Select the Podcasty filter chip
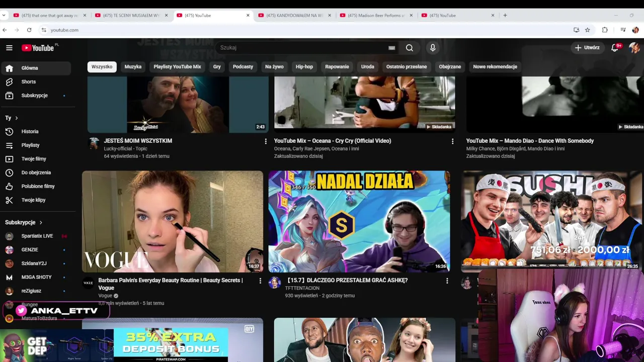This screenshot has width=644, height=362. (x=243, y=66)
